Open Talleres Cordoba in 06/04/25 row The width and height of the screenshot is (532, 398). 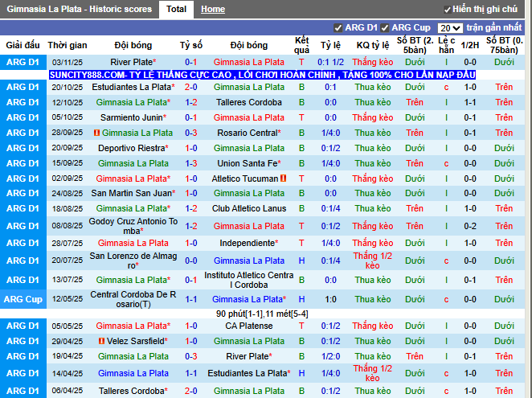tap(133, 391)
